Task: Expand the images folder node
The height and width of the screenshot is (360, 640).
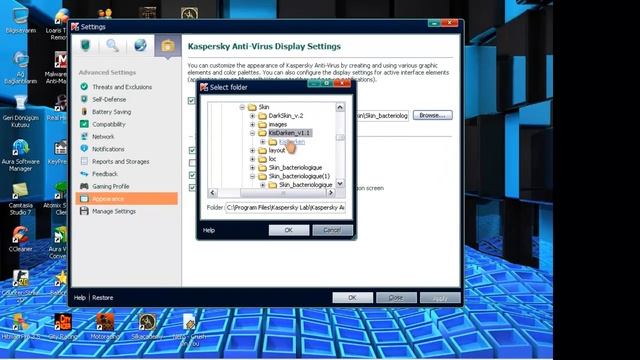Action: (252, 124)
